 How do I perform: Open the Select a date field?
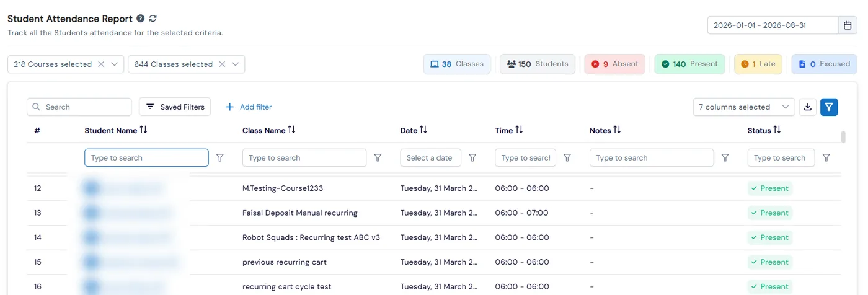point(430,158)
